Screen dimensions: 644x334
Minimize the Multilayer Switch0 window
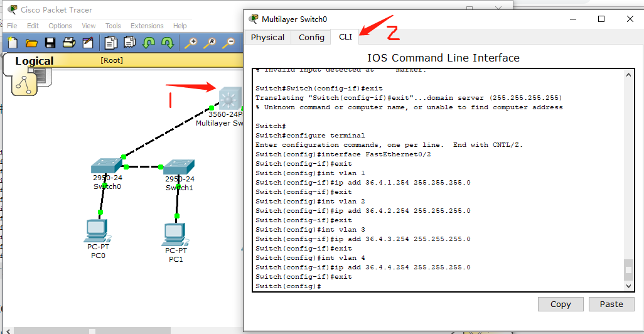[x=573, y=19]
